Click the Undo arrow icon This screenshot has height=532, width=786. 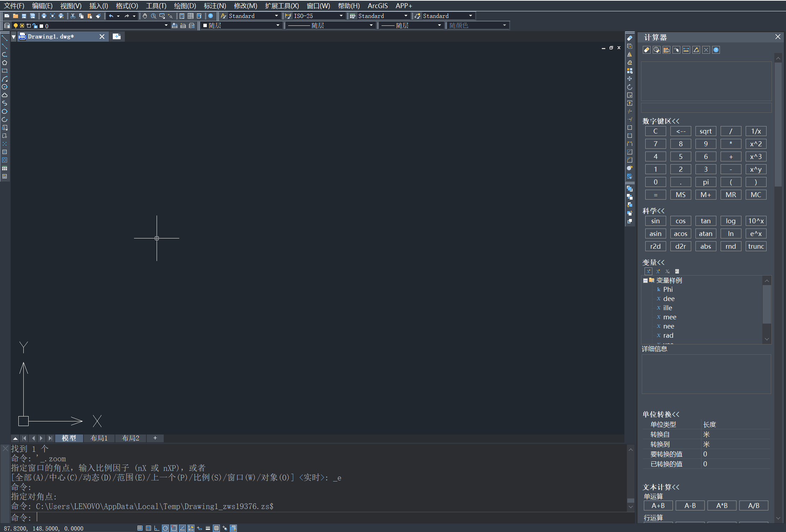click(x=111, y=16)
